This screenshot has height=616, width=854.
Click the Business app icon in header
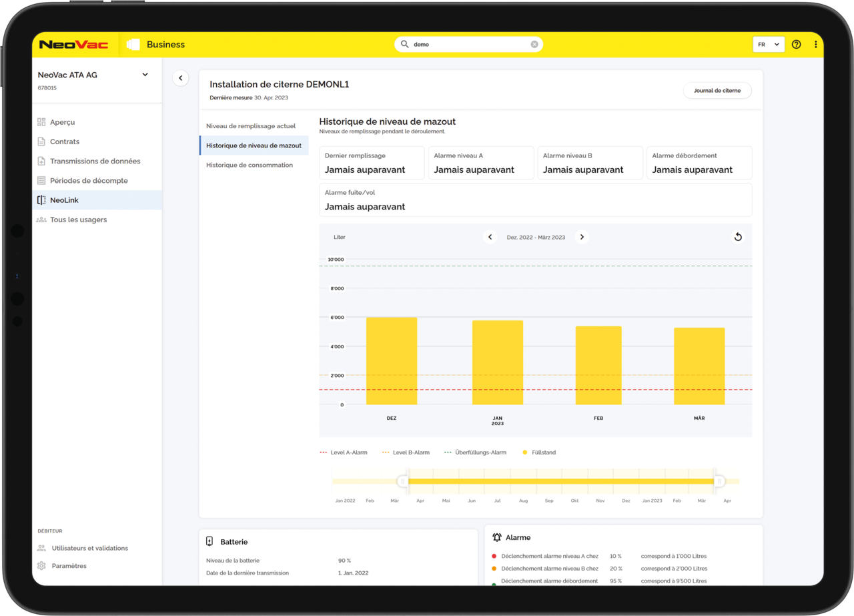(x=133, y=45)
